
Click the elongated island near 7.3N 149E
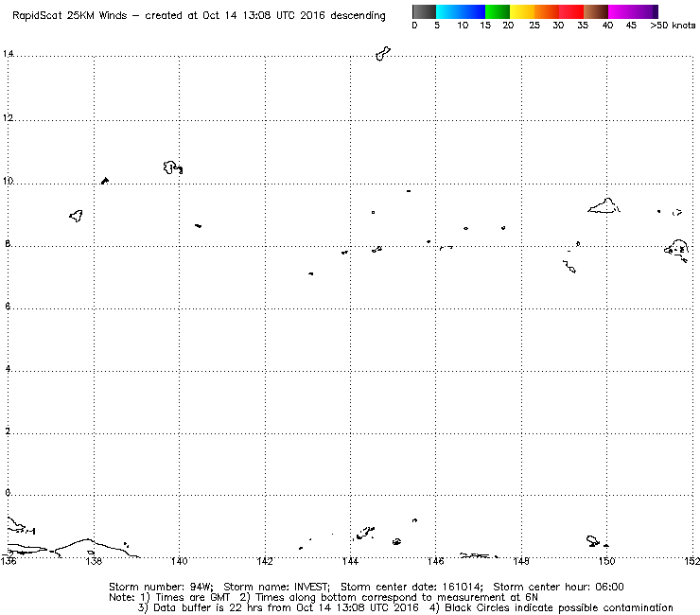(x=569, y=266)
